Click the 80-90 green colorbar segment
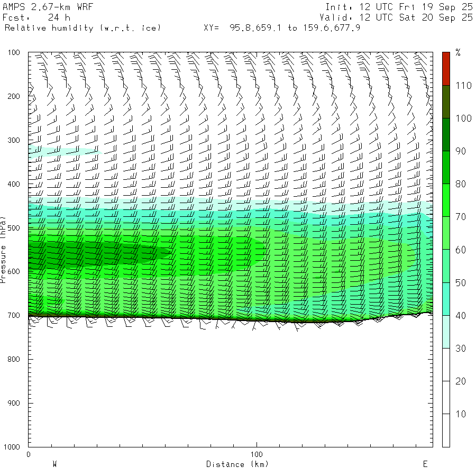 click(x=446, y=167)
